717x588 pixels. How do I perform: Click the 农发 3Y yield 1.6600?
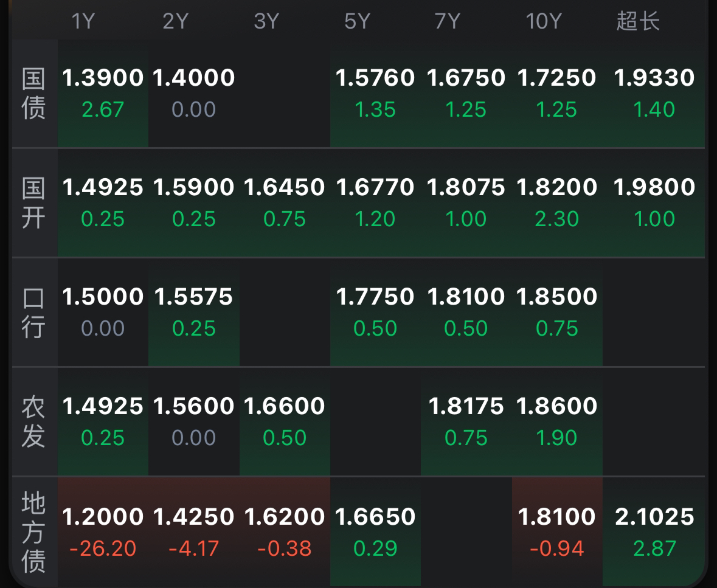point(284,406)
